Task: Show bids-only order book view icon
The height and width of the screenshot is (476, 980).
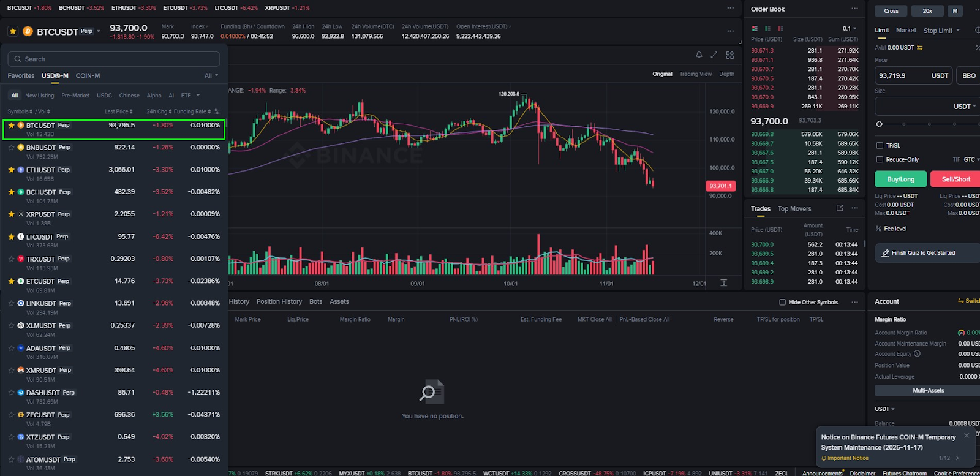Action: [x=767, y=29]
